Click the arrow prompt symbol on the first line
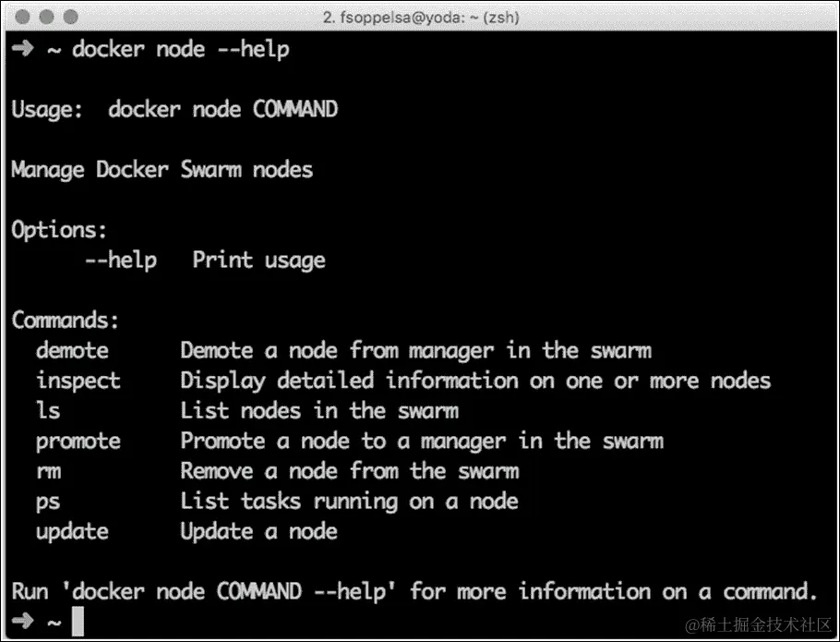This screenshot has width=840, height=642. (x=23, y=49)
